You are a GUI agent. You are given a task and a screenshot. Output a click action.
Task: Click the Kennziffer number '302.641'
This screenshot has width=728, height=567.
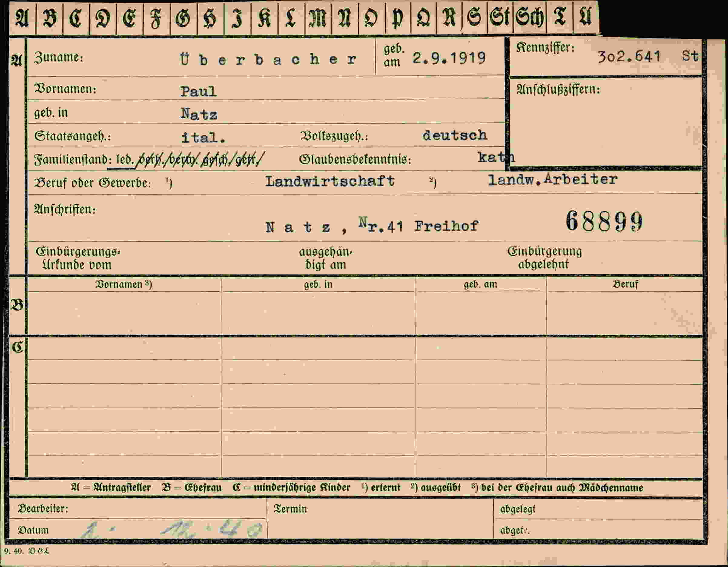(x=629, y=57)
